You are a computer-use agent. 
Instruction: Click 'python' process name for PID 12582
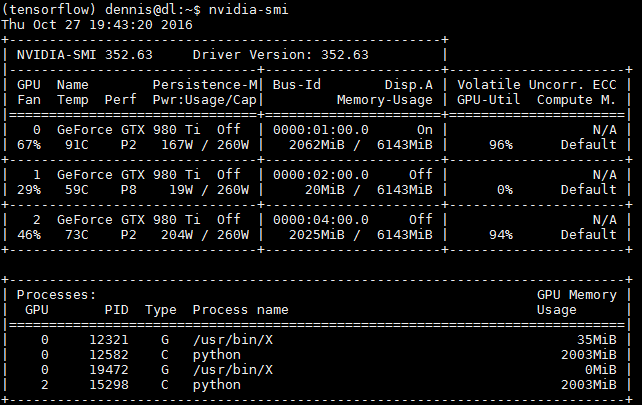tap(217, 355)
